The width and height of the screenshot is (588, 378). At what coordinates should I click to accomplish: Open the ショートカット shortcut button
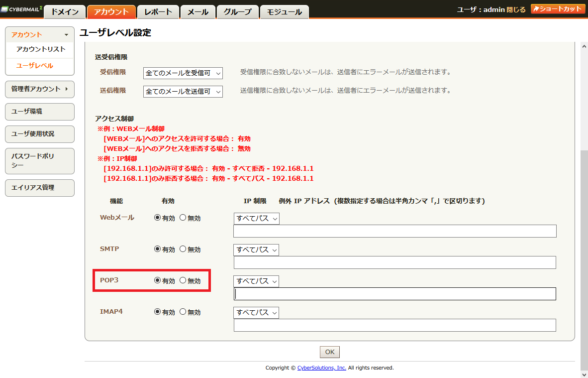558,9
